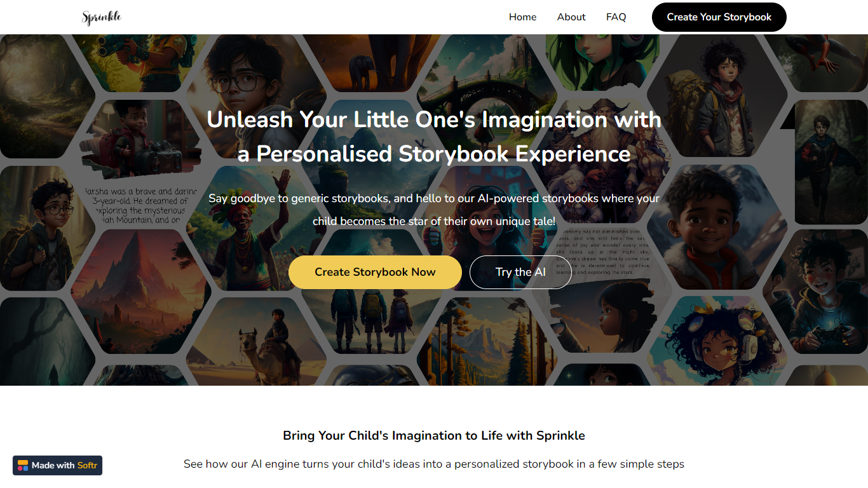This screenshot has width=868, height=488.
Task: Click Bring Your Child's Imagination heading
Action: tap(434, 435)
